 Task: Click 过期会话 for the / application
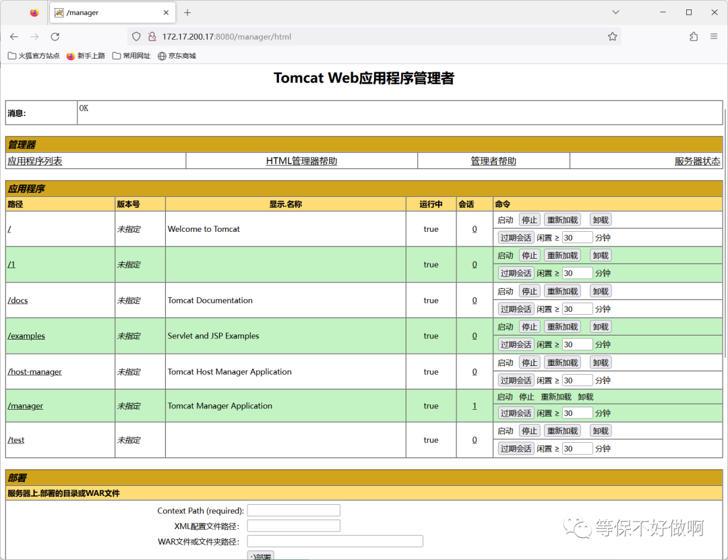pos(516,237)
